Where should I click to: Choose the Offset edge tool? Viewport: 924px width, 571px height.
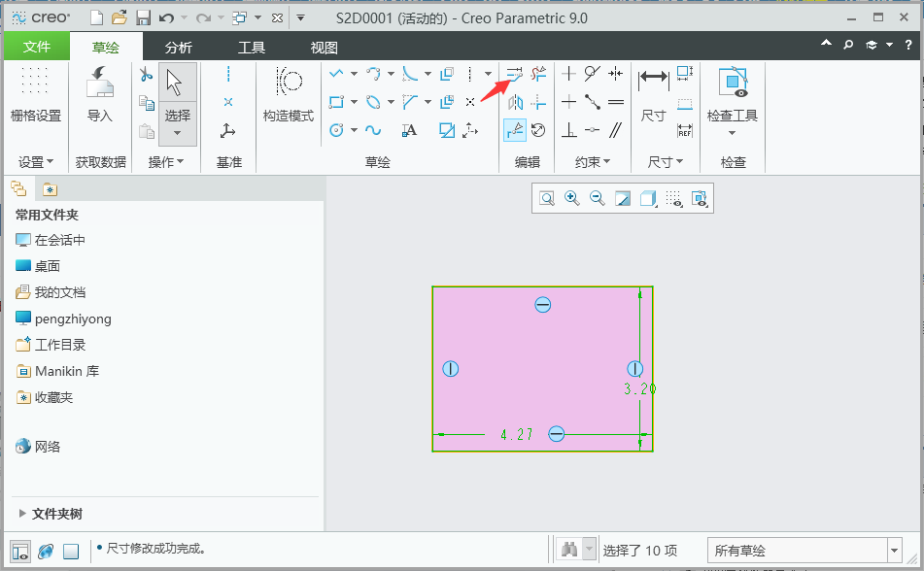(x=447, y=74)
